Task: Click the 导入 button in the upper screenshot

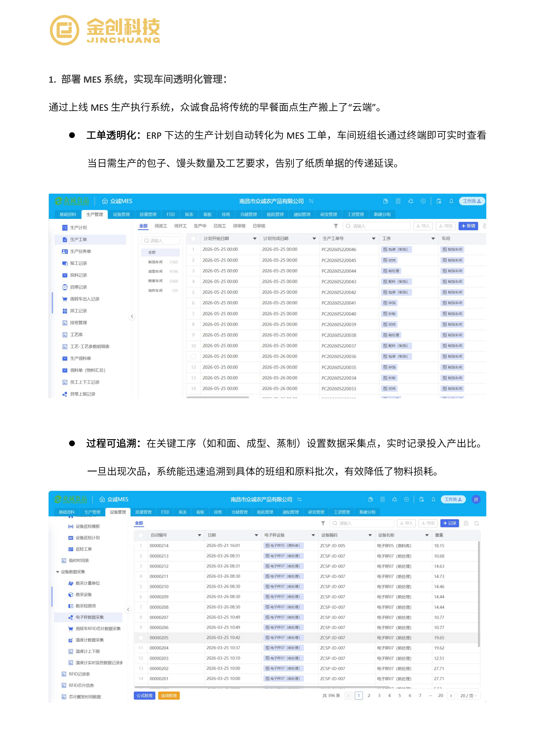Action: (423, 226)
